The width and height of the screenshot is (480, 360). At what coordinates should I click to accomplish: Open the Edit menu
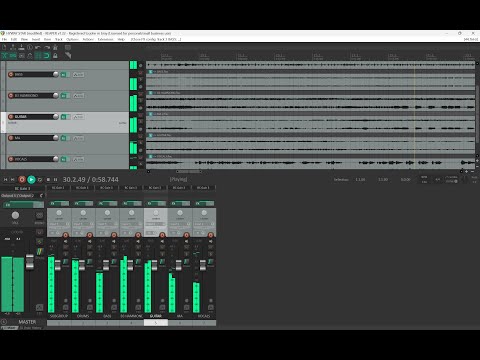click(14, 39)
